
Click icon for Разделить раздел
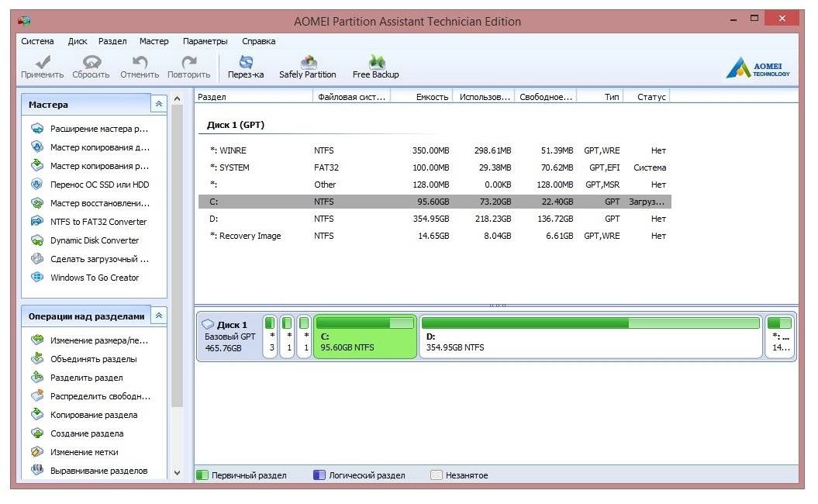[x=37, y=377]
